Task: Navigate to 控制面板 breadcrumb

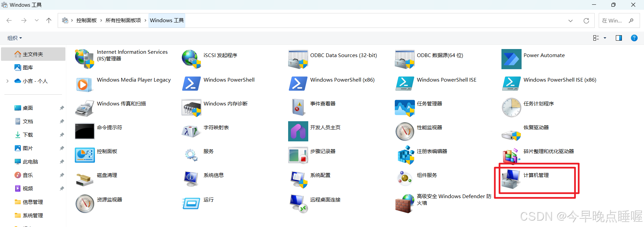Action: click(x=87, y=20)
